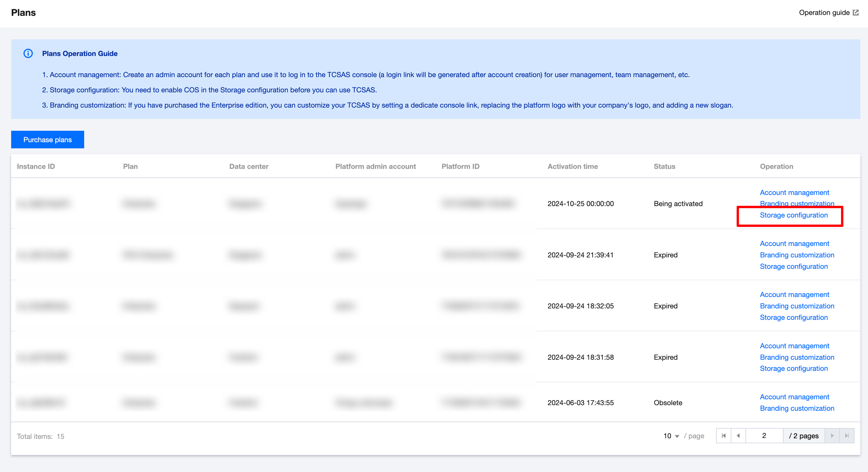Click the Operation guide text link

tap(824, 13)
